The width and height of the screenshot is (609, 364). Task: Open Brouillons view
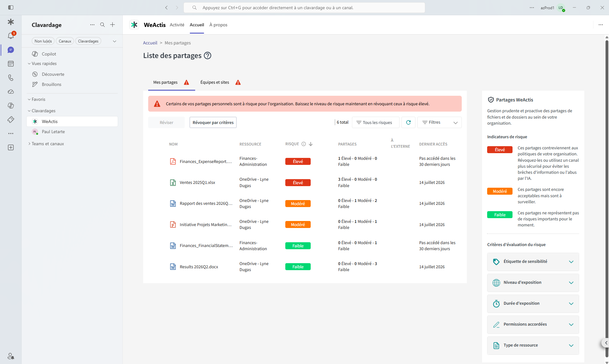point(72,84)
